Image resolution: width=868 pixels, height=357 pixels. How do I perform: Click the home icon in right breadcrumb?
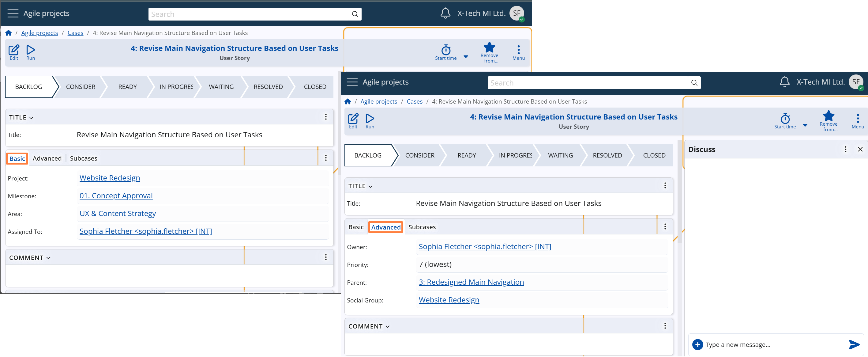[x=348, y=101]
